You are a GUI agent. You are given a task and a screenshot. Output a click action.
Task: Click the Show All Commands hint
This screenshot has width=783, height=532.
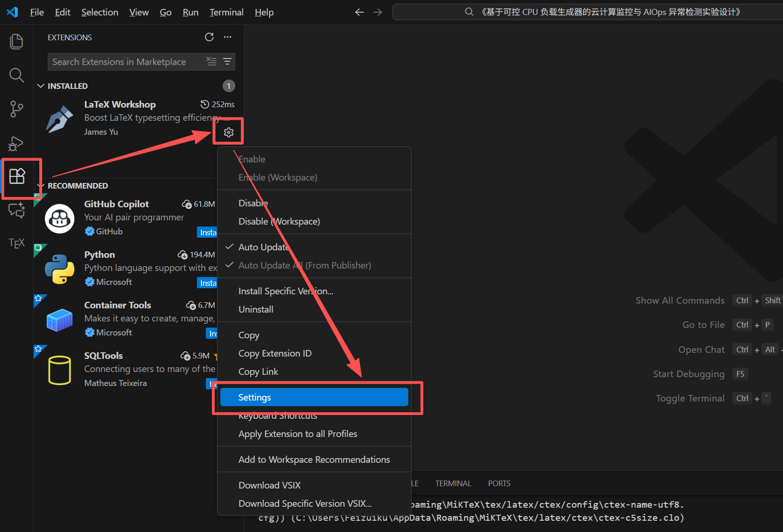(x=680, y=300)
